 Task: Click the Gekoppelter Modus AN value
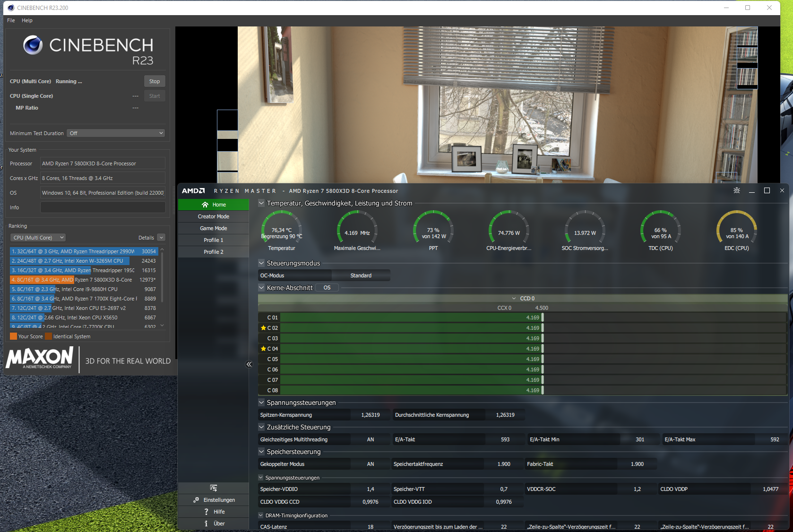click(x=371, y=464)
